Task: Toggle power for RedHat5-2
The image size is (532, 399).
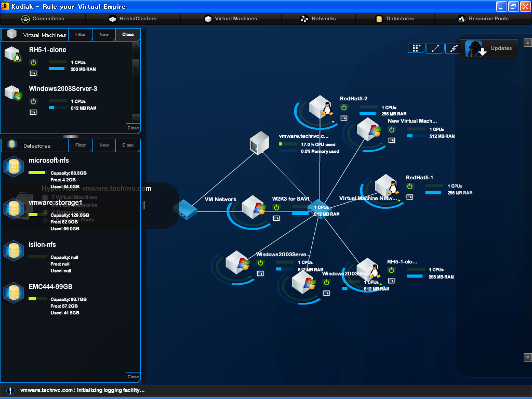Action: point(344,108)
